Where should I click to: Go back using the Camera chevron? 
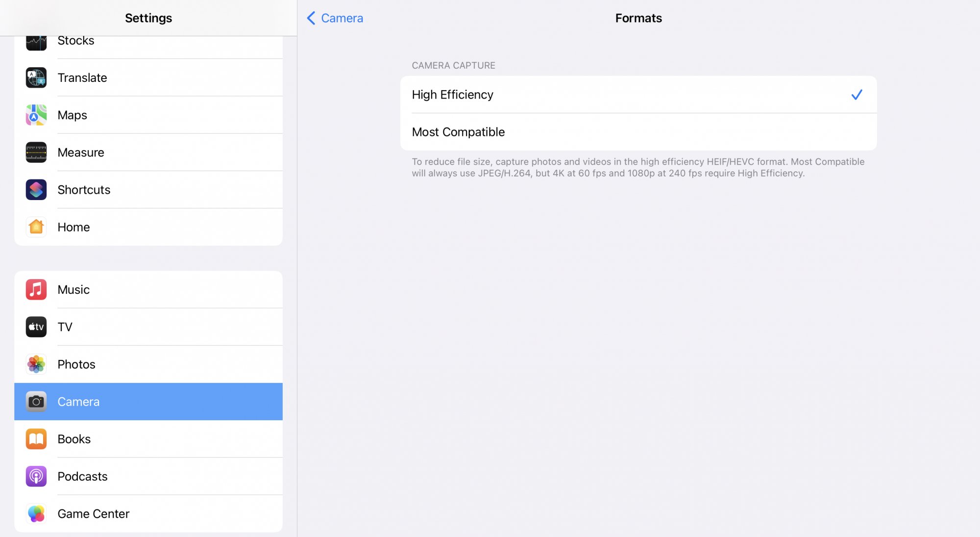point(311,18)
